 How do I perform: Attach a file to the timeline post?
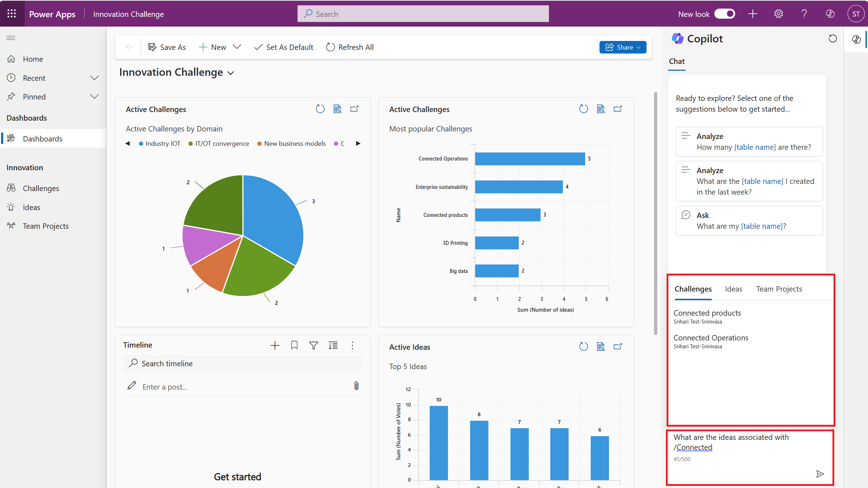(x=356, y=386)
